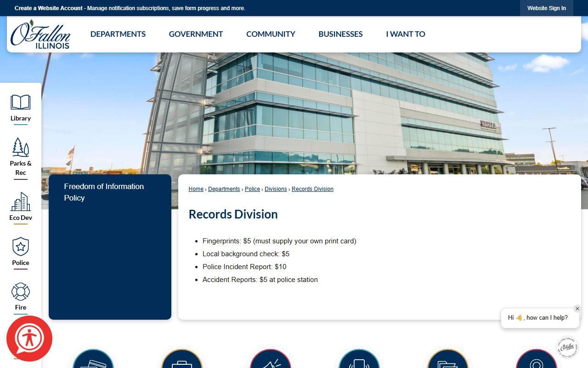Click the Records Division page heading
The height and width of the screenshot is (368, 588).
[x=233, y=214]
